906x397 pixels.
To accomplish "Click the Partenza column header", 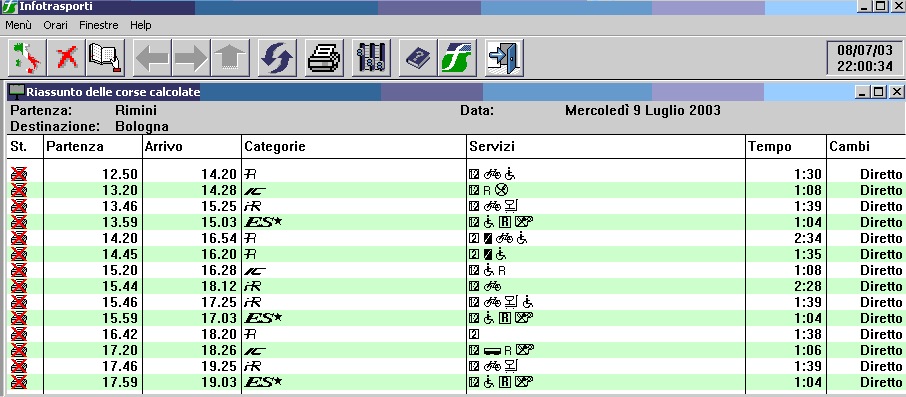I will coord(93,147).
